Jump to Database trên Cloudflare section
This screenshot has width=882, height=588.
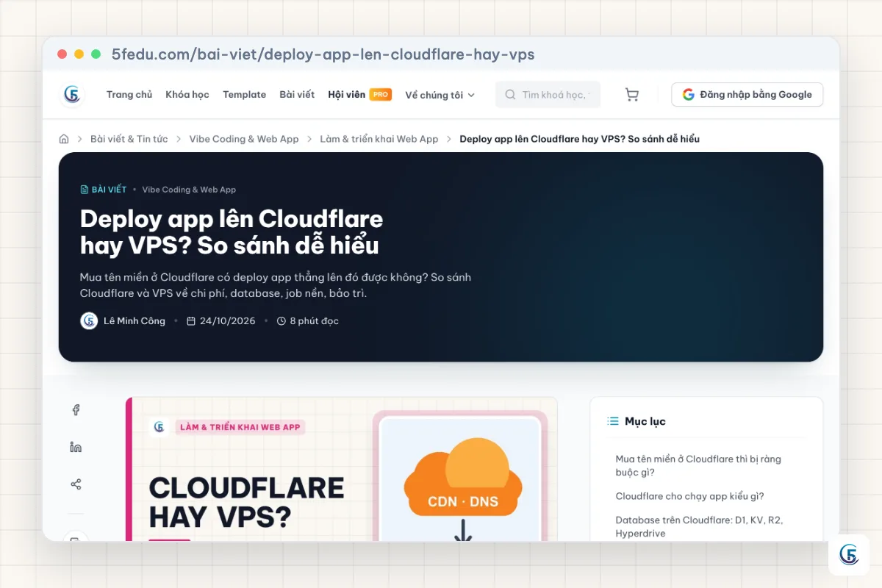699,526
